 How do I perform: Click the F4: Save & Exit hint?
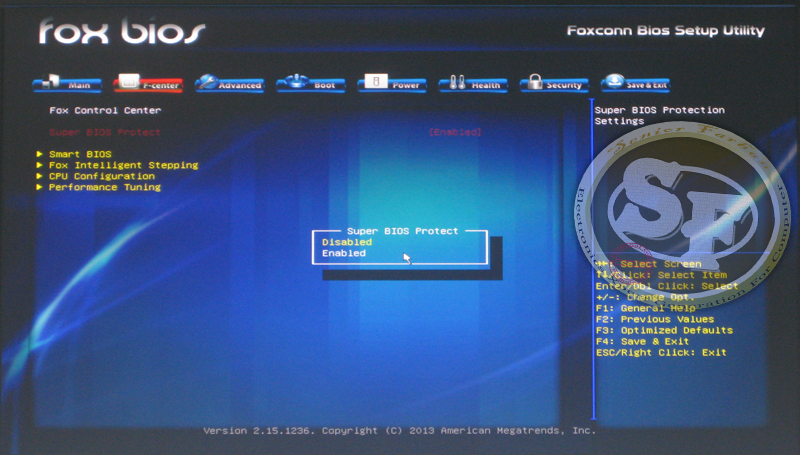[642, 341]
